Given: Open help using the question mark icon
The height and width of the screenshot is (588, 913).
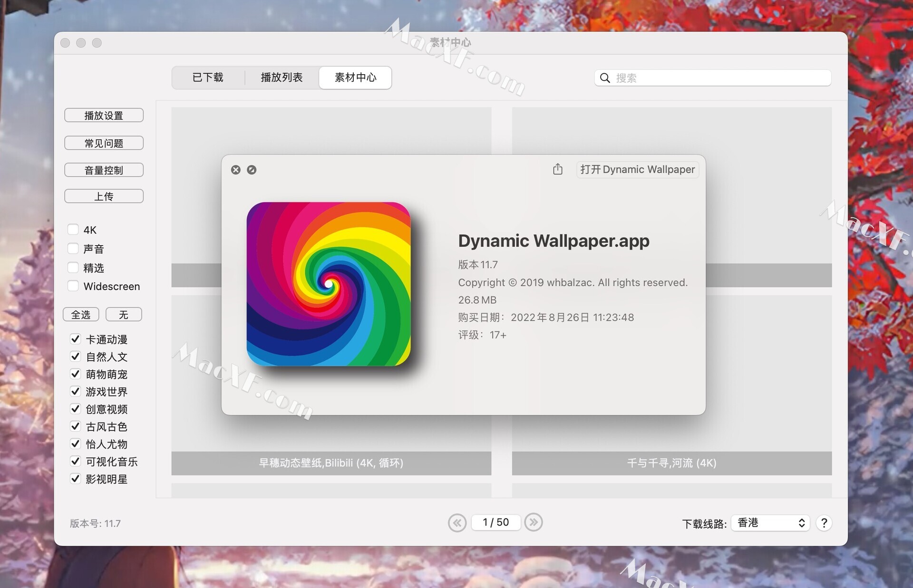Looking at the screenshot, I should 824,523.
